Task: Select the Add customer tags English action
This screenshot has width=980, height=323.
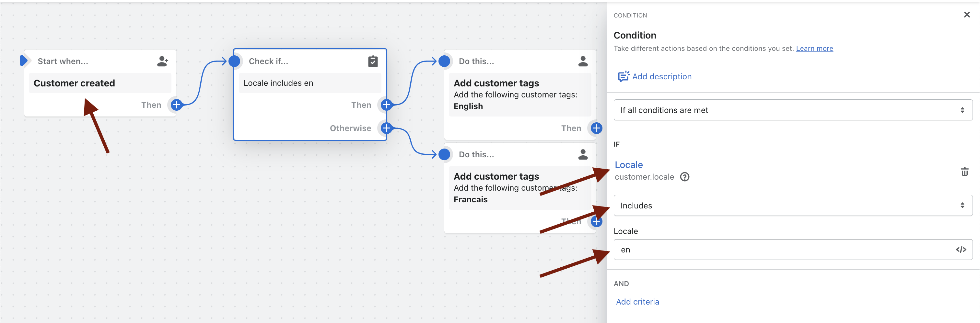Action: pyautogui.click(x=519, y=95)
